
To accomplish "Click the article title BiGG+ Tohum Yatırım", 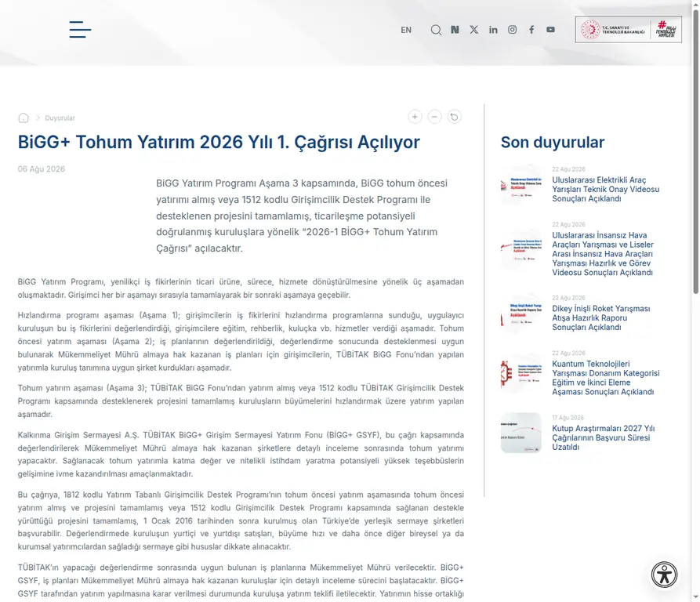I will tap(219, 143).
